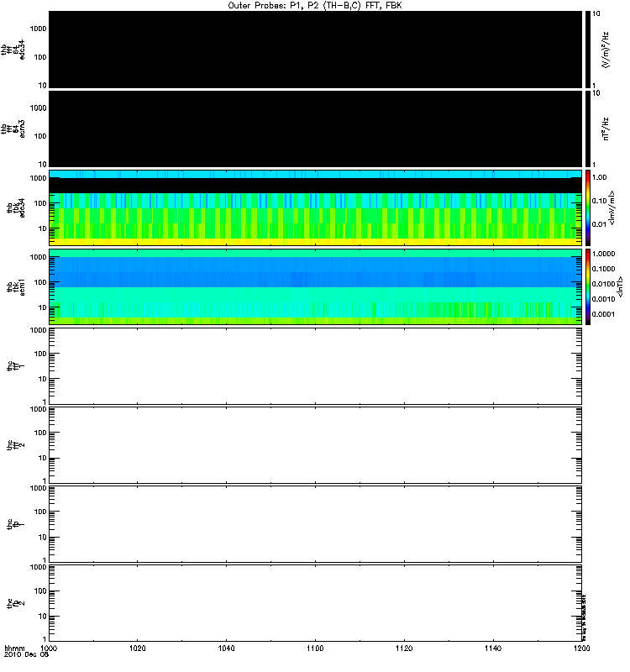Click the 'thc fff 1' y-axis label

point(16,366)
